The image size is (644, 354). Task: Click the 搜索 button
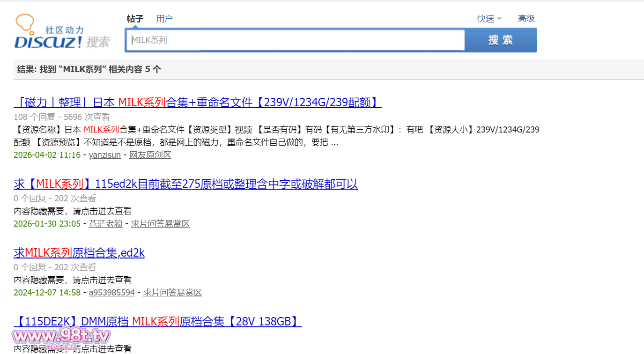501,40
